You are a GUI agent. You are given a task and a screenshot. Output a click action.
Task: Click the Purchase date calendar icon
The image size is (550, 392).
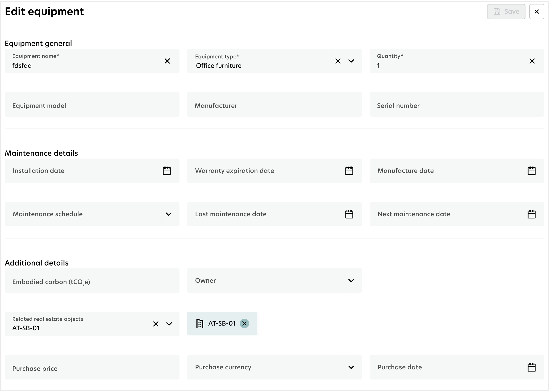tap(532, 367)
